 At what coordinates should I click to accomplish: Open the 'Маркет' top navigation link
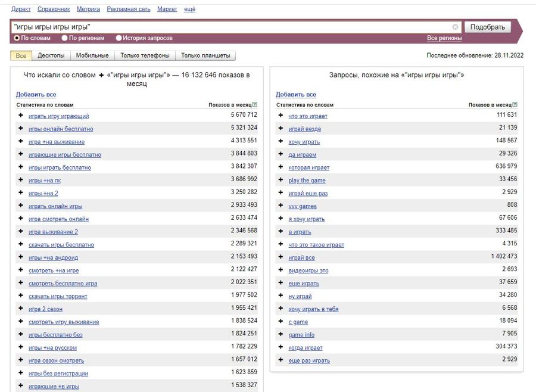(167, 10)
